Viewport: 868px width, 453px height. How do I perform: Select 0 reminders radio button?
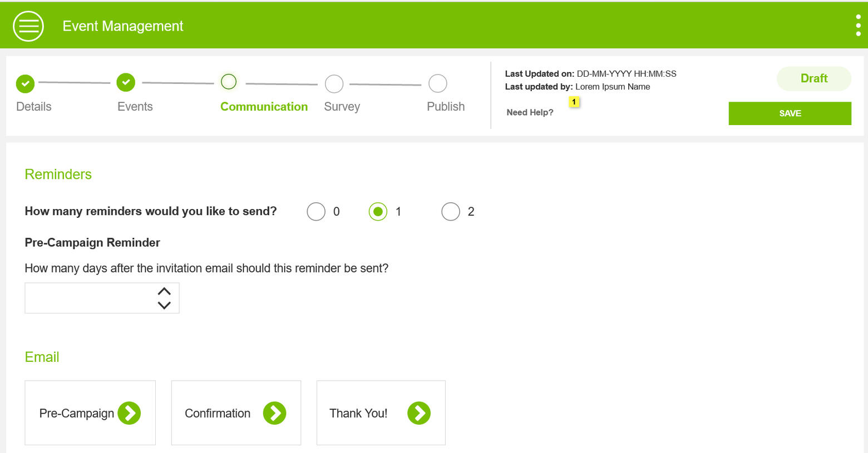click(x=316, y=212)
